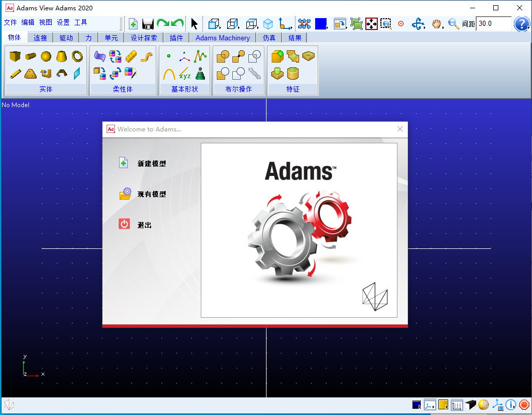Select the dynamic rotate view tool

coord(418,24)
